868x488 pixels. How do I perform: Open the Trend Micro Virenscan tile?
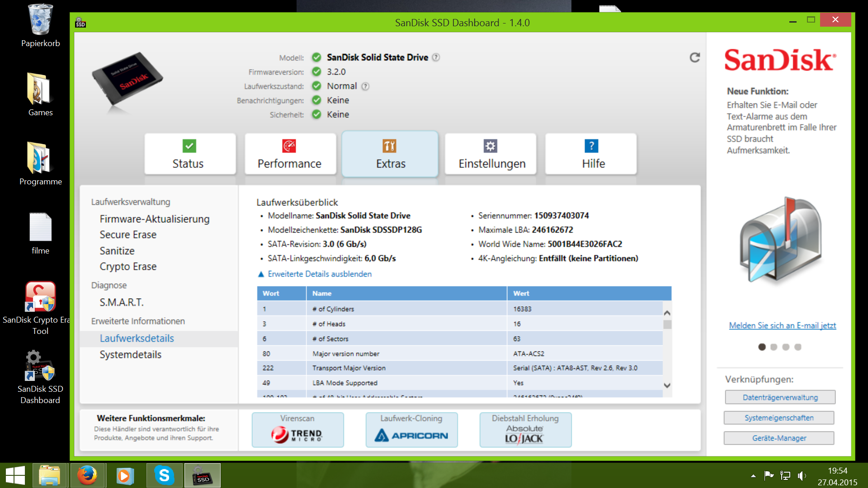297,430
